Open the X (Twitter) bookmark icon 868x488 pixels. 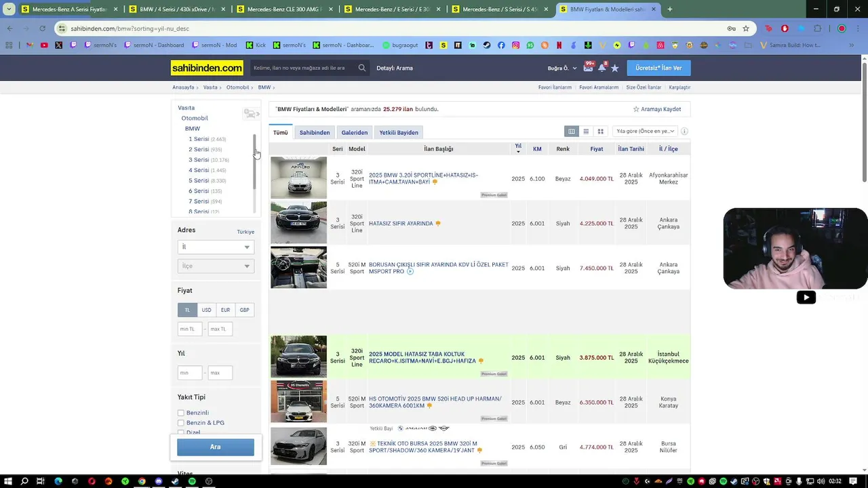click(58, 45)
